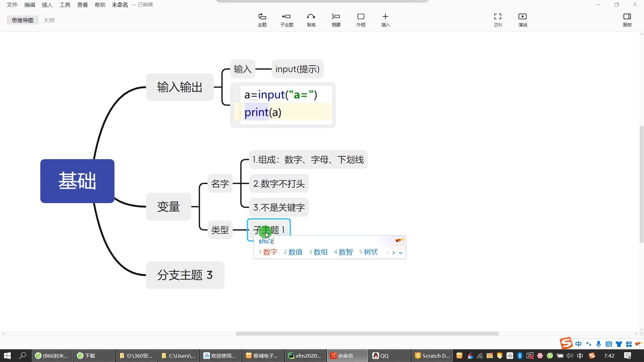Enable voice input microphone on IME bar

tap(598, 344)
